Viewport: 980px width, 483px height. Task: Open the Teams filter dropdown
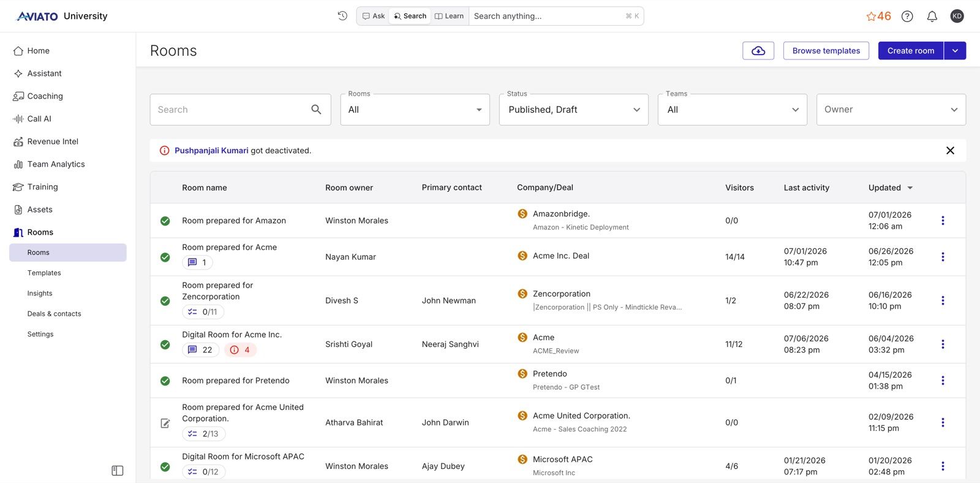(732, 110)
